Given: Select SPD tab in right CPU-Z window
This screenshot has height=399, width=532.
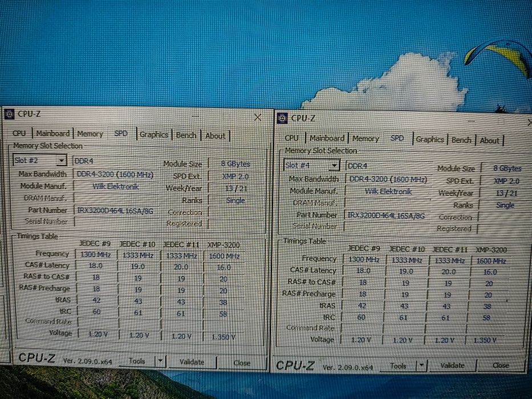Looking at the screenshot, I should click(397, 139).
